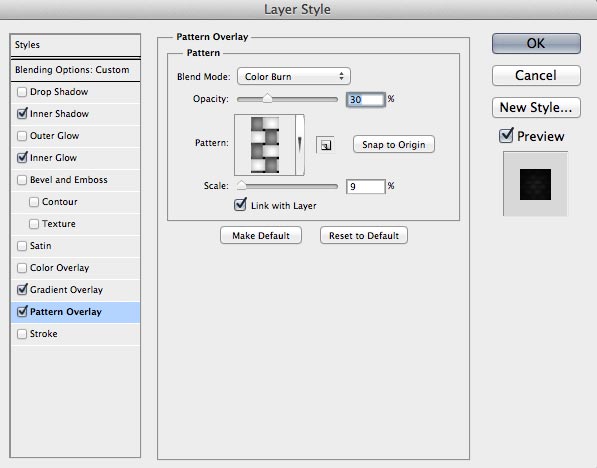Screen dimensions: 597x468
Task: Open the Drop Shadow settings label
Action: [x=59, y=92]
